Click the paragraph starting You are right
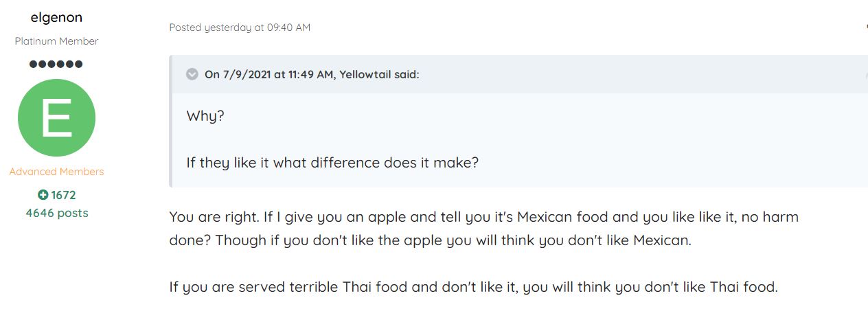This screenshot has height=320, width=868. pos(483,218)
